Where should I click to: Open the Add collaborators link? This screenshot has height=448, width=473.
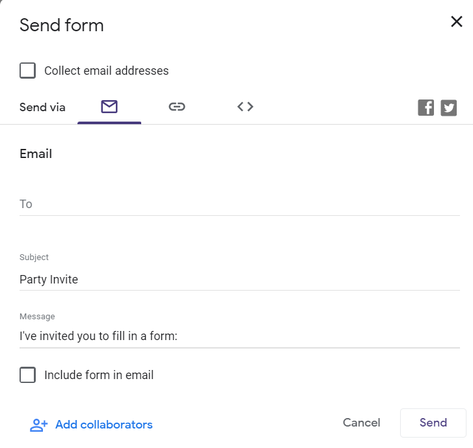(104, 425)
